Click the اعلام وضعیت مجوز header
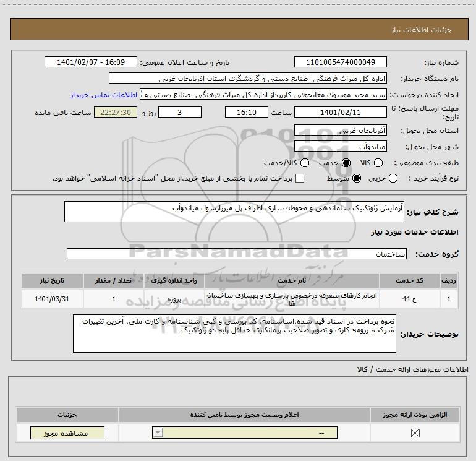This screenshot has width=476, height=461. point(244,415)
